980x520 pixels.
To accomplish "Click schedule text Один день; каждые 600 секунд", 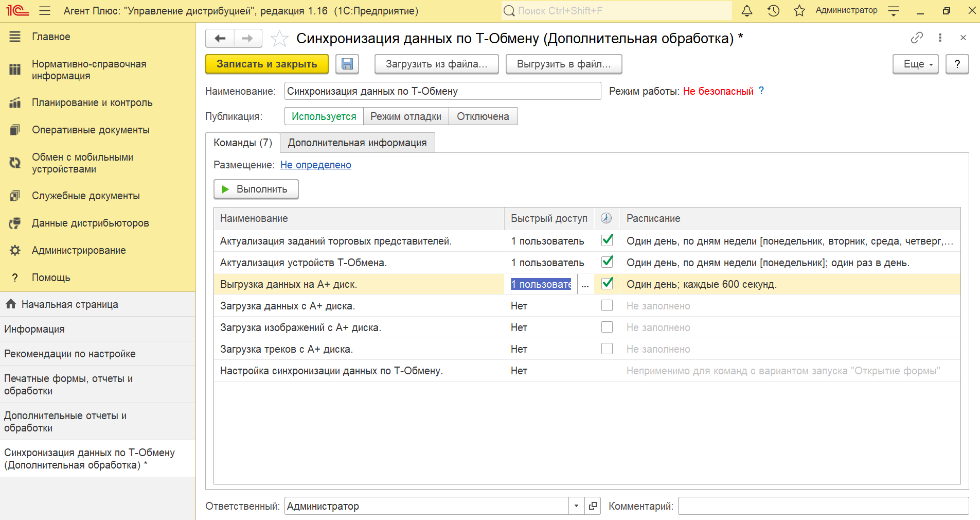I will [x=702, y=284].
